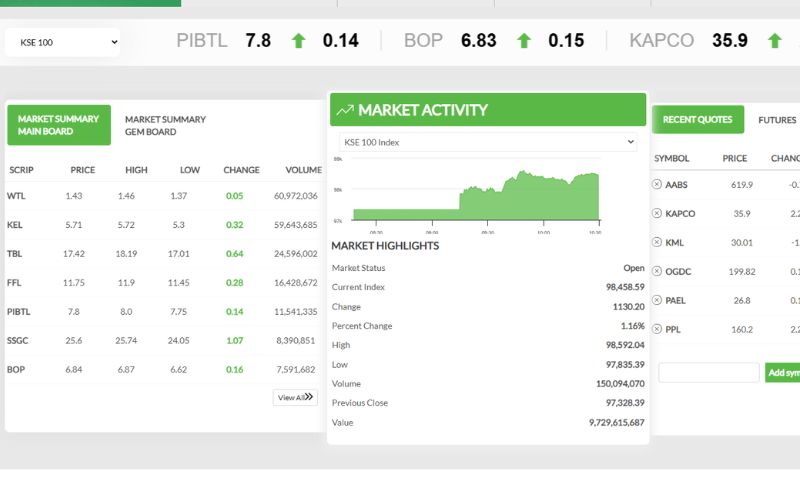This screenshot has width=800, height=480.
Task: Click the Add symbol button
Action: pos(783,372)
